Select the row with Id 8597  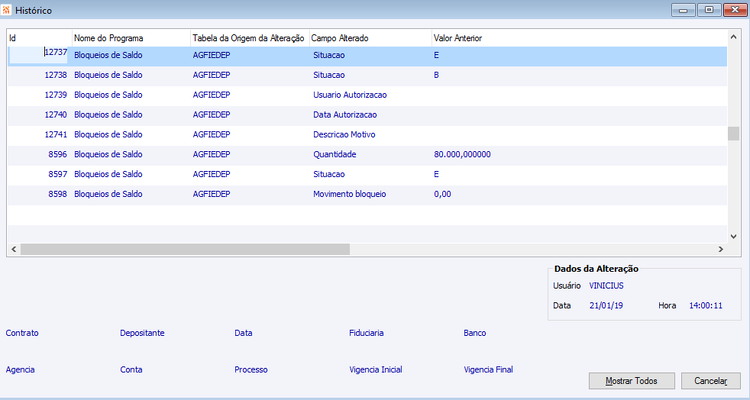pyautogui.click(x=367, y=174)
